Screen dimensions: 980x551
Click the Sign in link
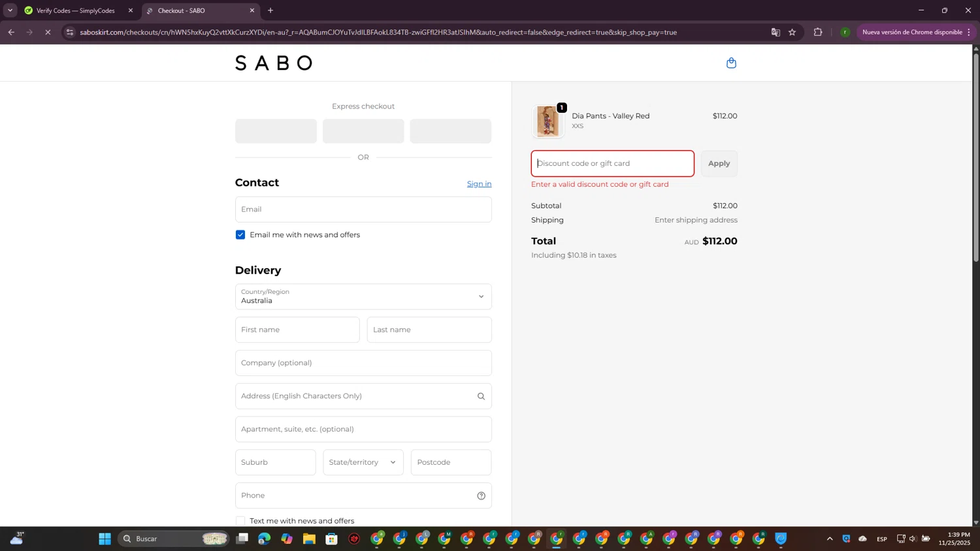coord(479,183)
